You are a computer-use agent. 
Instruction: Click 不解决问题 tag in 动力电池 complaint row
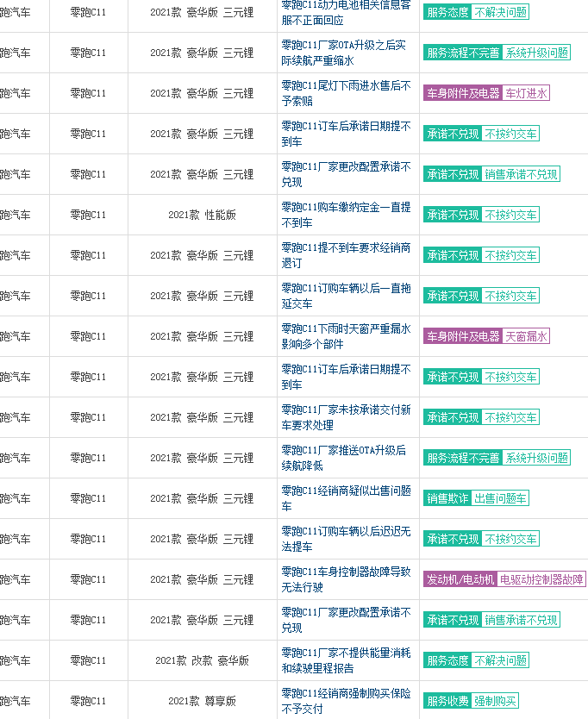coord(500,12)
